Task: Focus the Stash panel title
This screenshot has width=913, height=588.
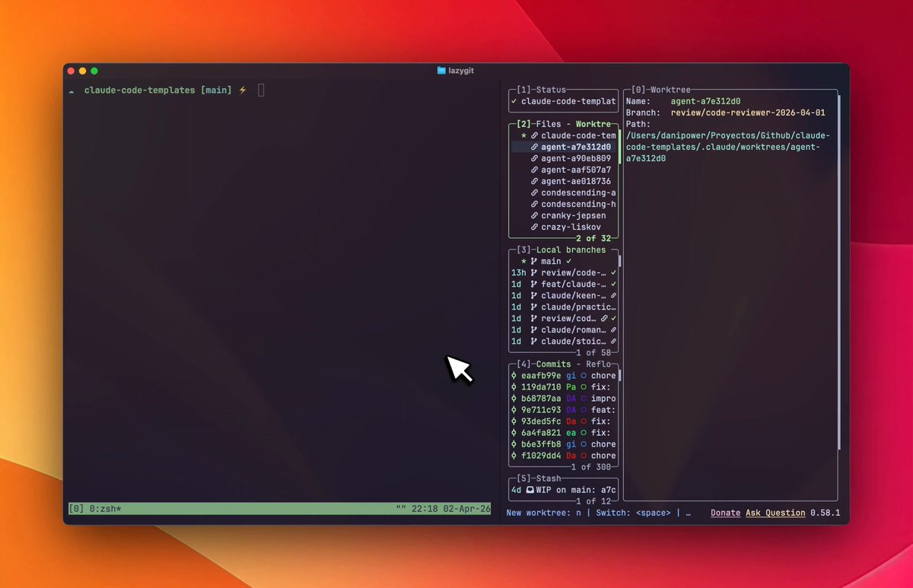Action: pos(549,478)
